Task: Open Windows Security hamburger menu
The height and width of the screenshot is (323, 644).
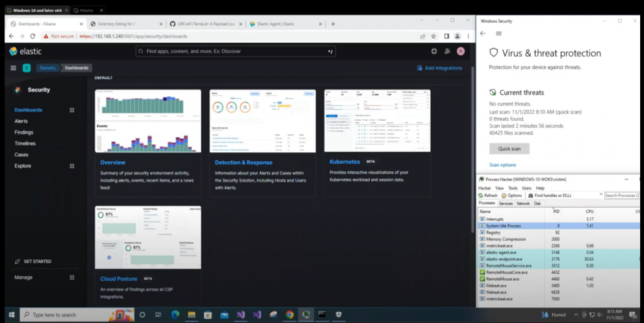Action: (499, 33)
